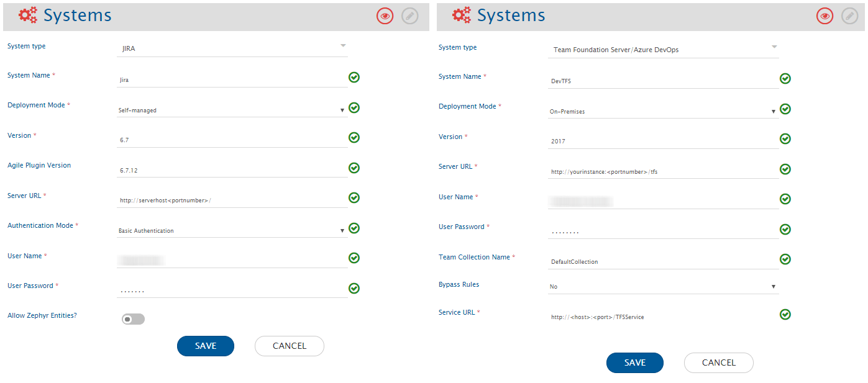
Task: Open the Basic Authentication mode dropdown
Action: [232, 231]
